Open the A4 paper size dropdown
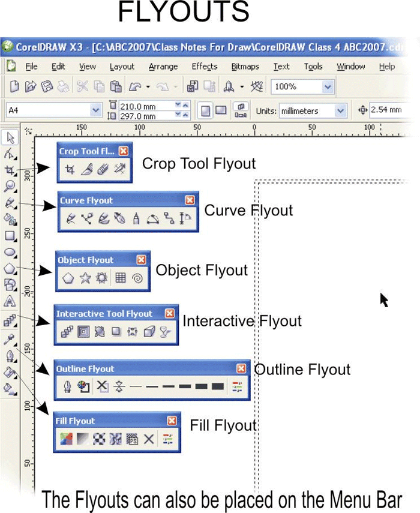The image size is (420, 513). (96, 110)
